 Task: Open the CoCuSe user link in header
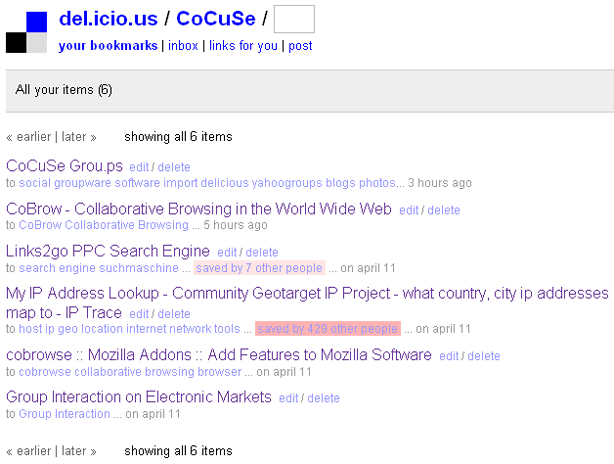click(x=216, y=19)
